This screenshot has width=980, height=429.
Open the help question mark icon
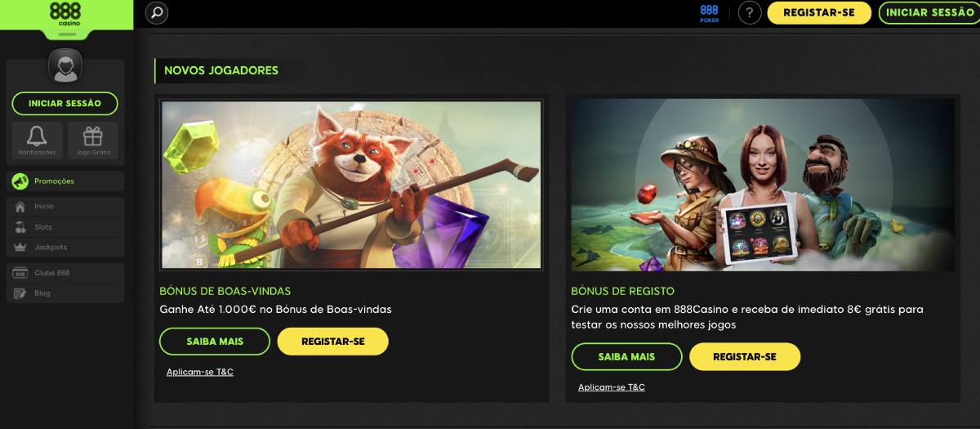[x=750, y=12]
